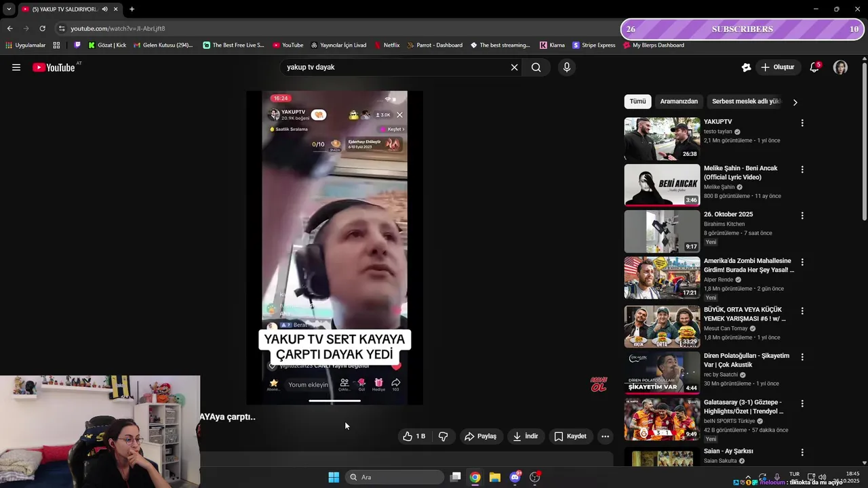Open YouTube notifications bell
This screenshot has height=488, width=868.
coord(815,67)
